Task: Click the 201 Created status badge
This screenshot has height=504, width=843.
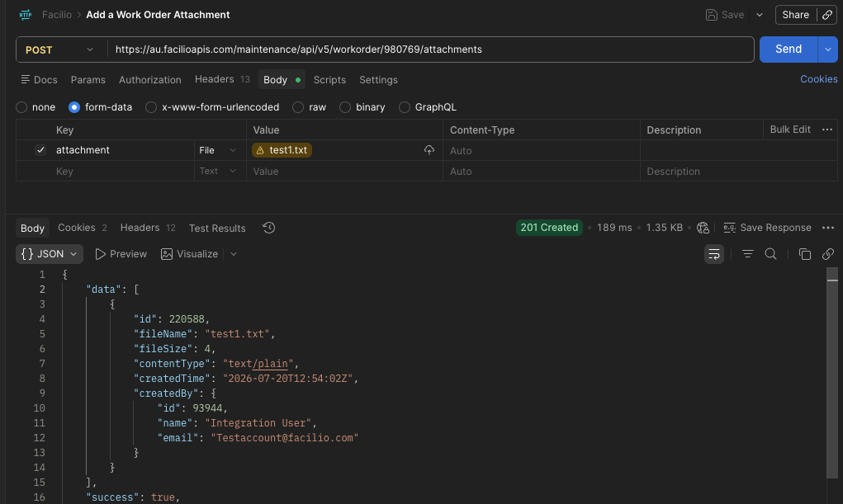Action: tap(549, 228)
